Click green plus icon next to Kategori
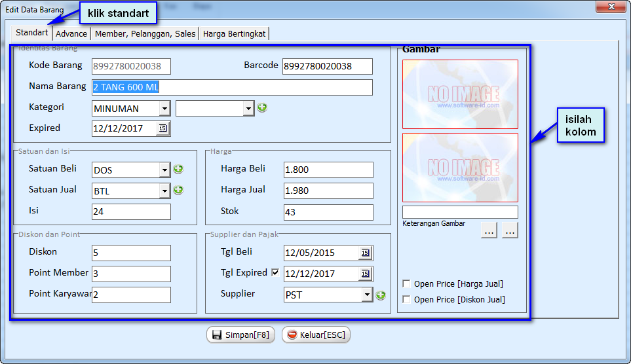Screen dimensions: 631x364 click(262, 108)
